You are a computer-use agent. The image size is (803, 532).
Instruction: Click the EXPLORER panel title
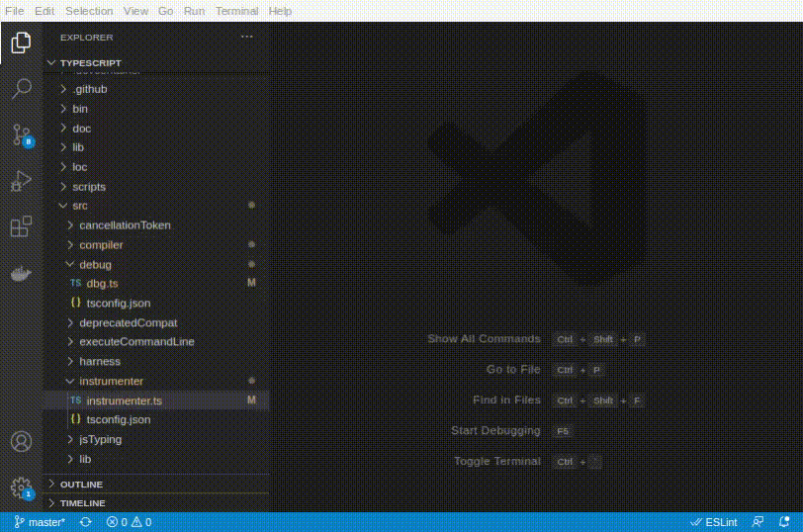point(87,38)
